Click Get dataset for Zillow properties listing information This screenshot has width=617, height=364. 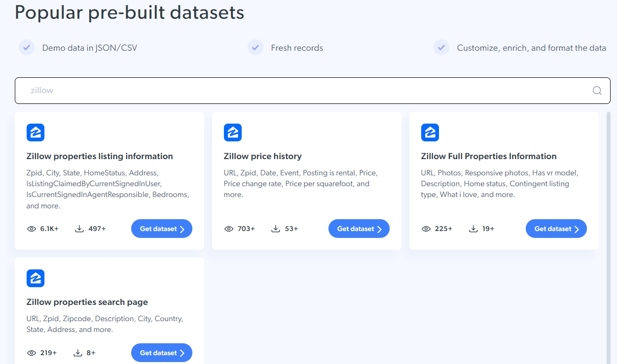pos(162,228)
